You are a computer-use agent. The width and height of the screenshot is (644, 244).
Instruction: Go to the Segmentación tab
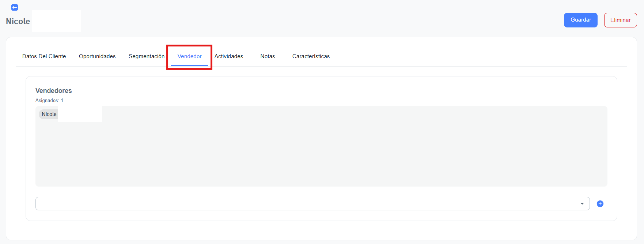(146, 56)
